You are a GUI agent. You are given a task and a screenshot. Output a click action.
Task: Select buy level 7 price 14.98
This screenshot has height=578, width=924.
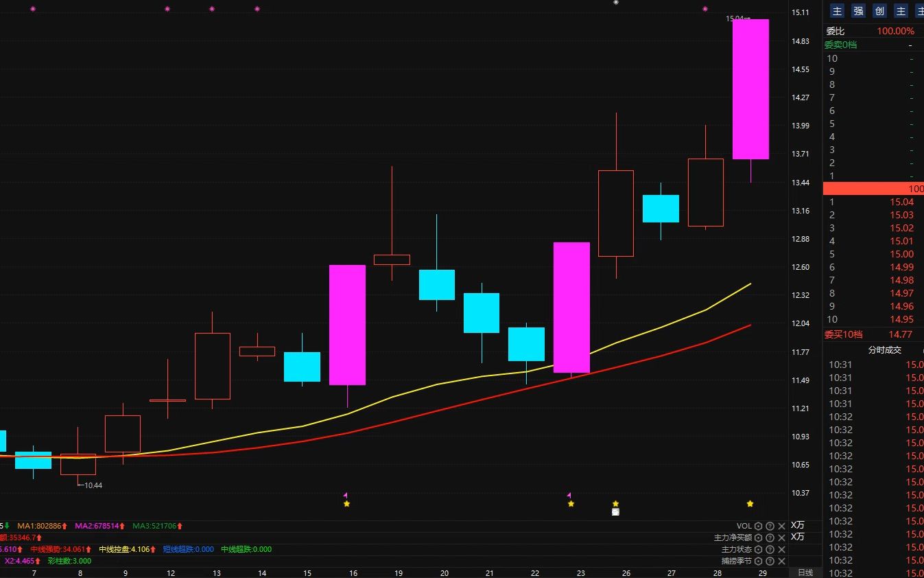(x=901, y=280)
